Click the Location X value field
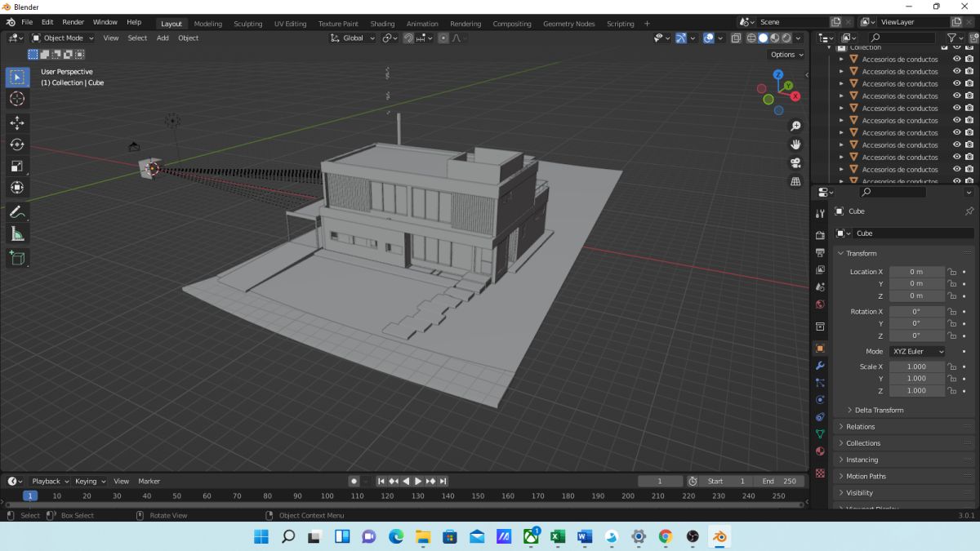 click(x=916, y=272)
